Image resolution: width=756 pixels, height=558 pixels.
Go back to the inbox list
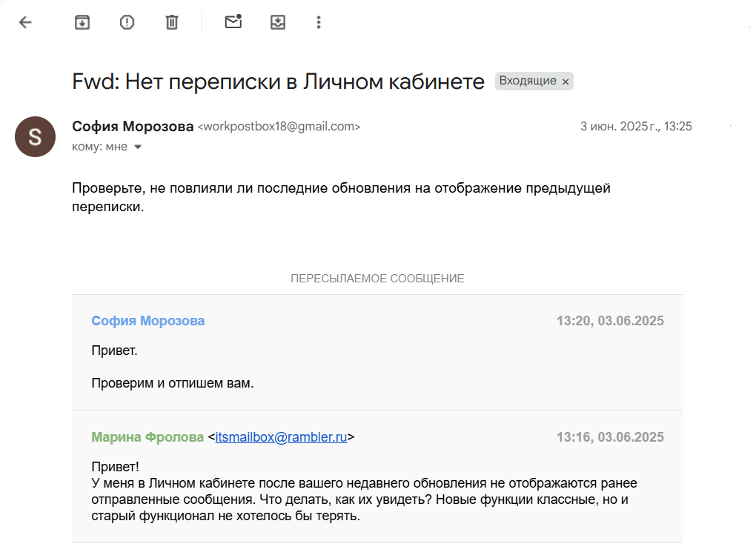click(x=25, y=22)
